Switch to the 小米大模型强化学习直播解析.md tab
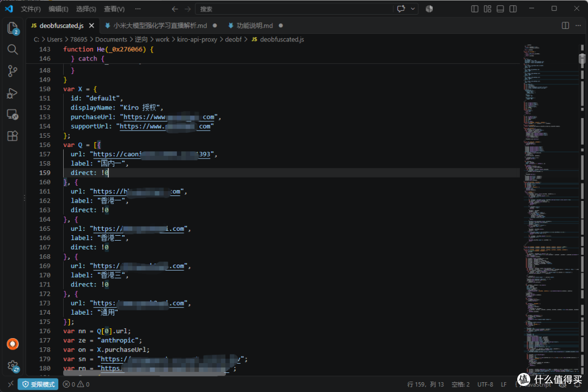 160,26
